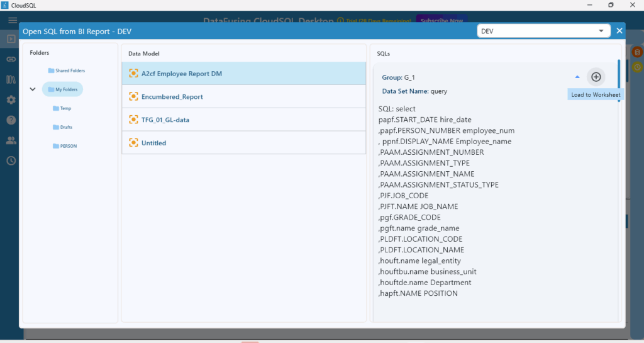The image size is (644, 343).
Task: Click the houft.name legal_entity line
Action: point(419,261)
